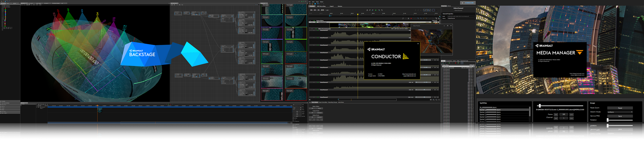Click timeline zoom-in magnifier icon
Viewport: 644px width, 146px height.
(434, 100)
